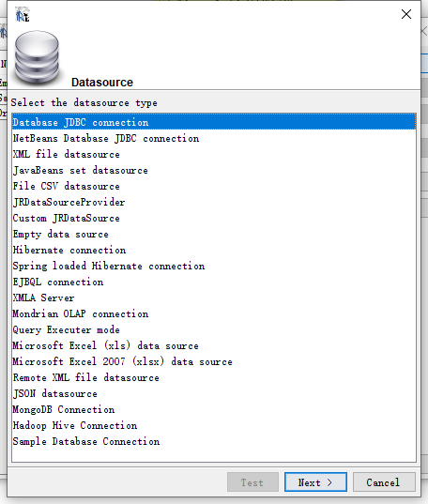
Task: Pick JavaBeans set datasource option
Action: click(x=214, y=171)
